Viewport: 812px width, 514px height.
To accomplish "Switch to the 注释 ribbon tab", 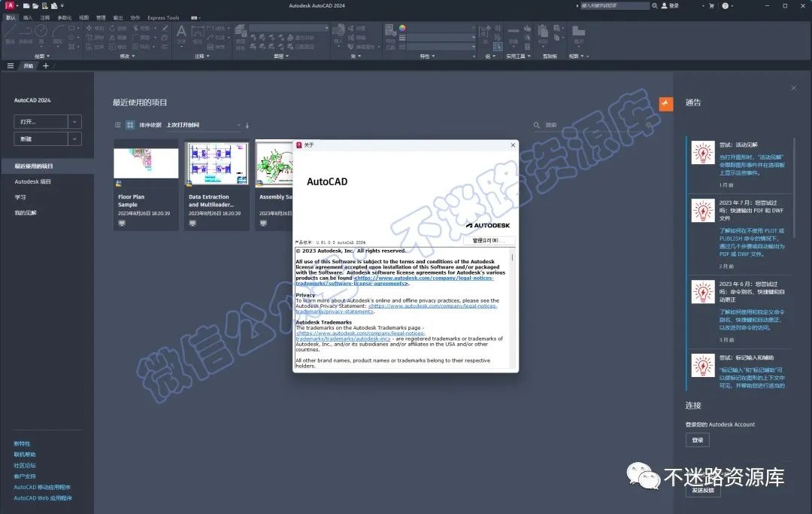I will pyautogui.click(x=45, y=17).
